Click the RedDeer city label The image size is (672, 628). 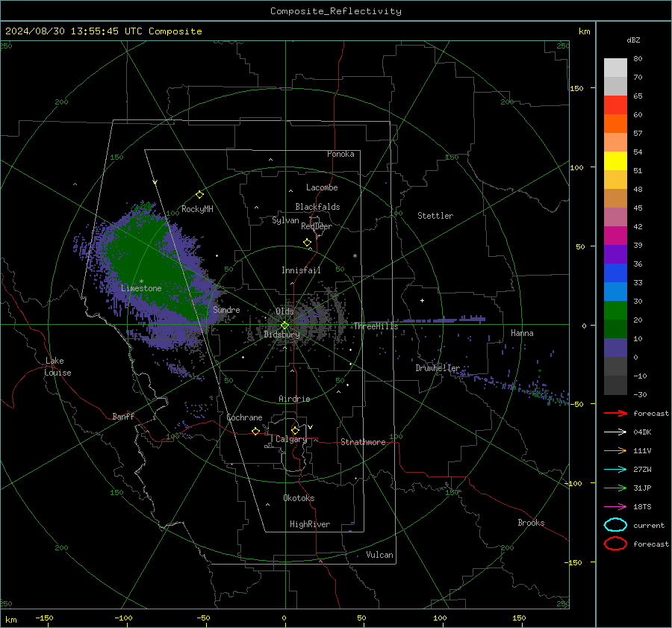pyautogui.click(x=317, y=226)
